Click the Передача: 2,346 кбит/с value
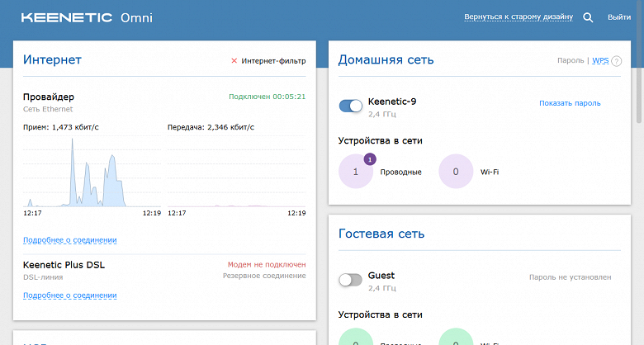The image size is (644, 345). [211, 127]
